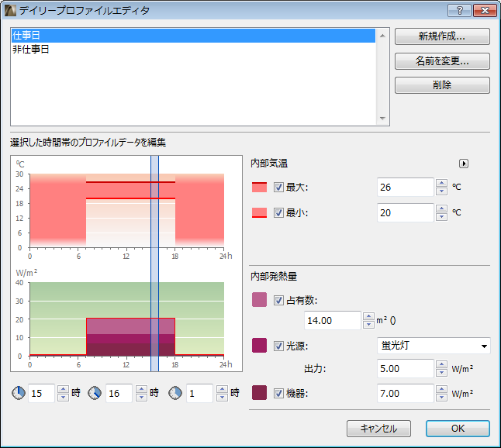This screenshot has height=448, width=501.
Task: Click the 占有数 field showing 14.00
Action: 332,320
